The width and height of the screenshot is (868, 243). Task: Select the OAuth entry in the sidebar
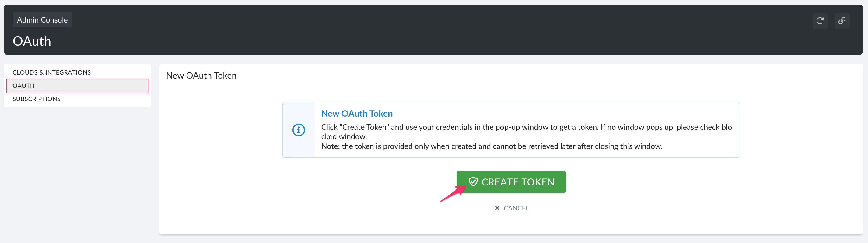(23, 86)
